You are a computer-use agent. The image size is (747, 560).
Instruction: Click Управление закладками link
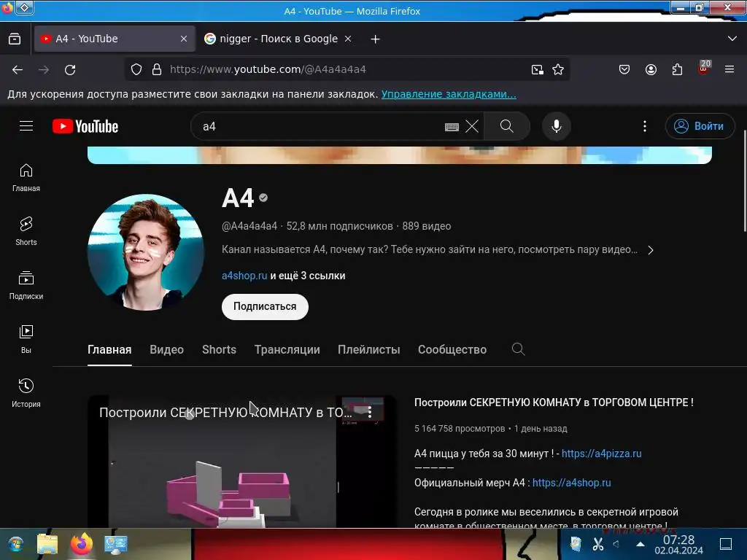[449, 94]
